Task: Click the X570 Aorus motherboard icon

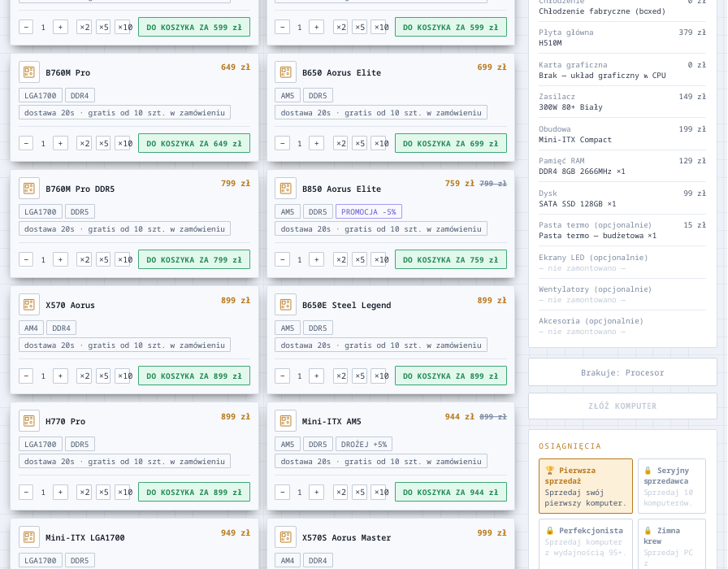Action: [x=28, y=305]
